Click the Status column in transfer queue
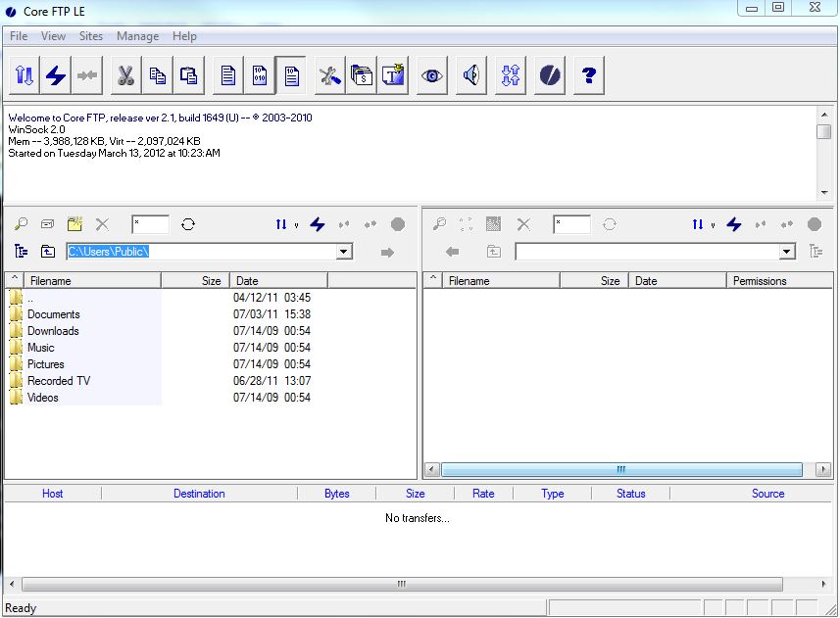The height and width of the screenshot is (618, 840). 630,494
